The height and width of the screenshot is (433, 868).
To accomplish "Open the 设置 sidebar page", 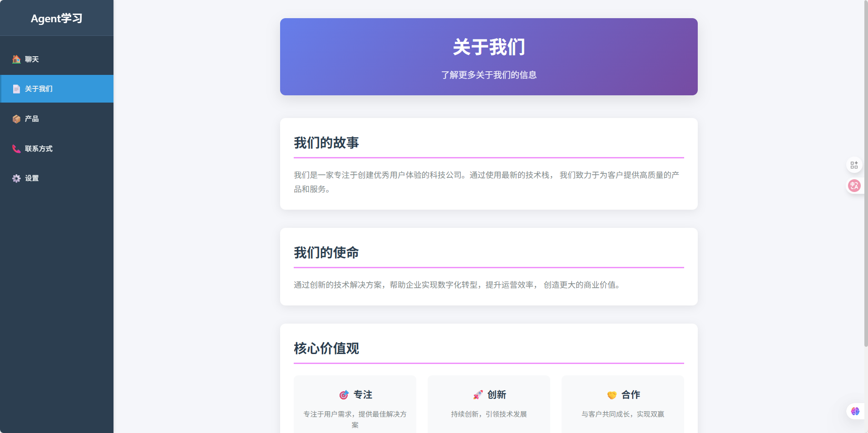I will point(57,178).
